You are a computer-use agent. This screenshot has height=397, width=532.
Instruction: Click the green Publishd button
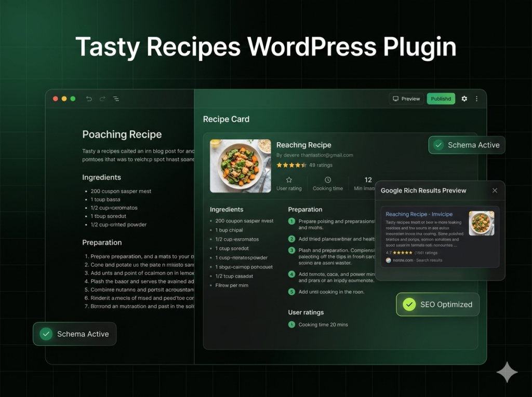(x=441, y=99)
